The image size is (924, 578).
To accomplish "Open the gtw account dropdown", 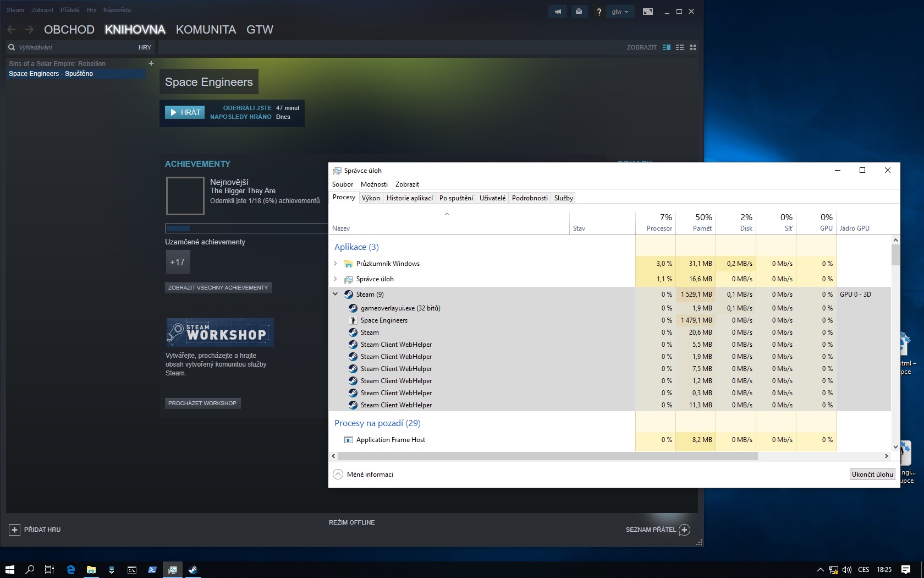I will click(620, 12).
